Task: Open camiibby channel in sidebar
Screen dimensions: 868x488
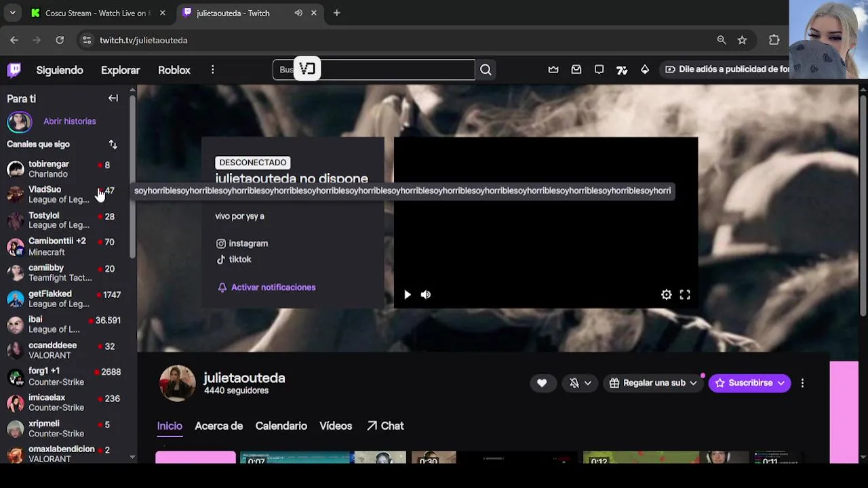Action: click(64, 272)
